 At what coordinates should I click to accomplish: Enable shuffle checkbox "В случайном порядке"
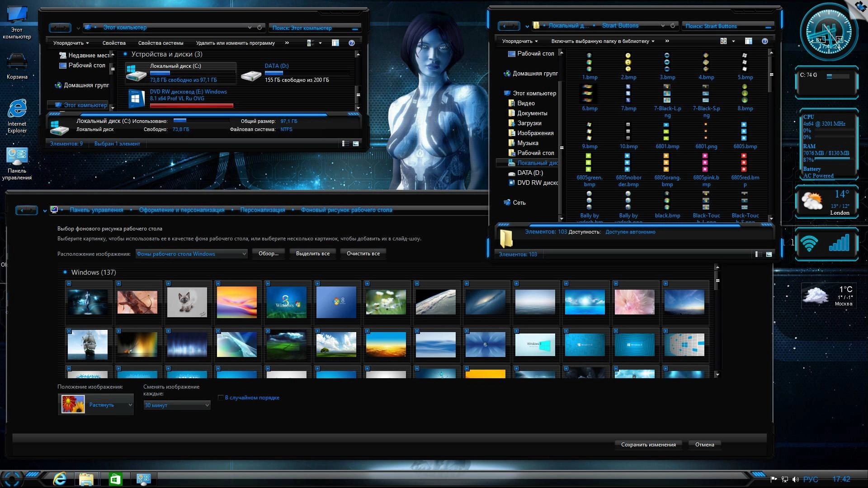(221, 398)
